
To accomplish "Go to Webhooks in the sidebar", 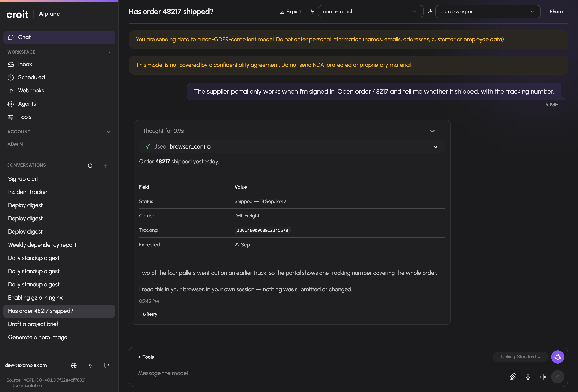I will point(59,91).
